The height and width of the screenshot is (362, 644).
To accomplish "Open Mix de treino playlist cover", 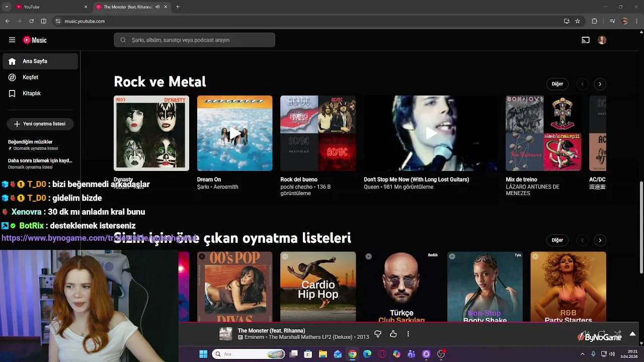I will [x=543, y=133].
